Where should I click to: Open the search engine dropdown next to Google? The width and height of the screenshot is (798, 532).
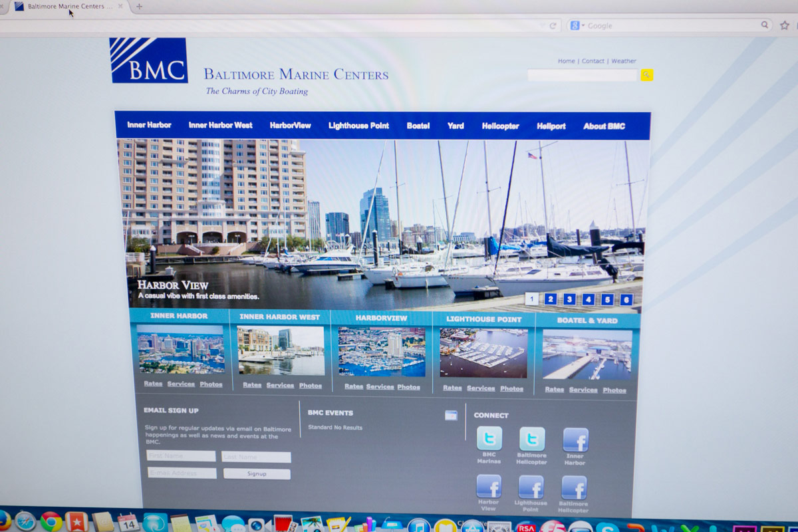pyautogui.click(x=577, y=25)
